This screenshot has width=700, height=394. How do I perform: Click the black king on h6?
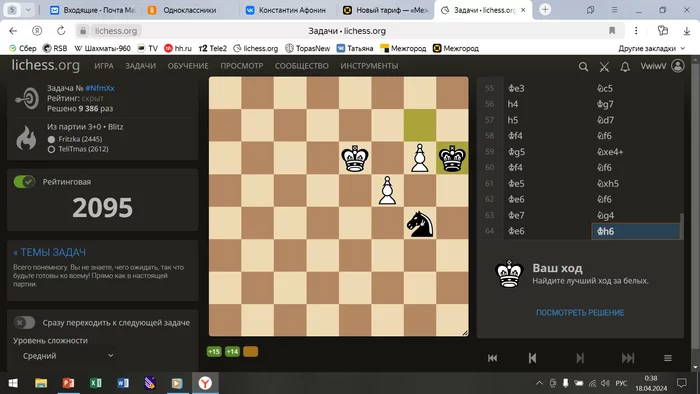[452, 158]
